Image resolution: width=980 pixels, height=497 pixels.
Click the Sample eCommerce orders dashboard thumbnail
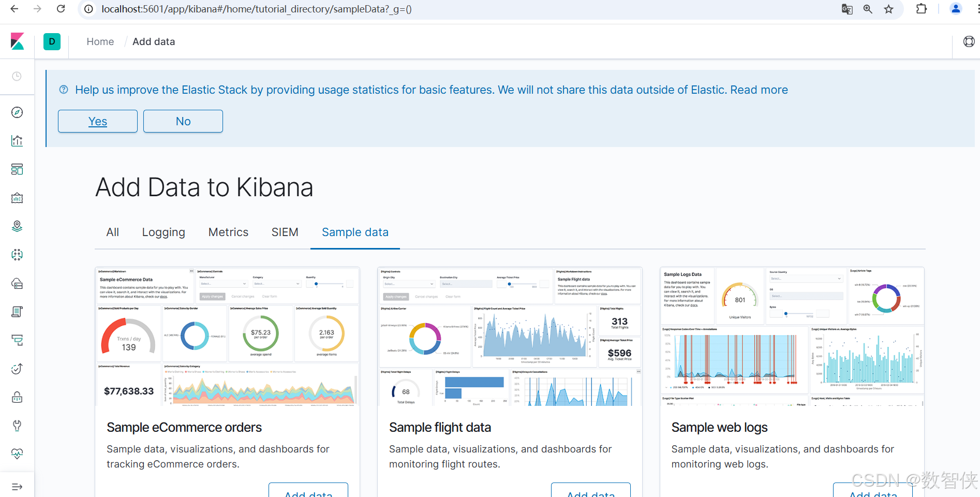(x=228, y=337)
